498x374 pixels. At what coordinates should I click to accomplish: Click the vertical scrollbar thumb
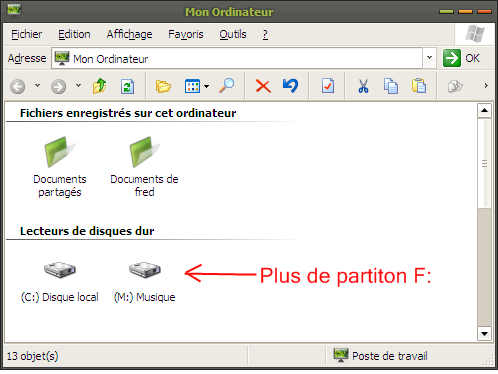(x=484, y=163)
